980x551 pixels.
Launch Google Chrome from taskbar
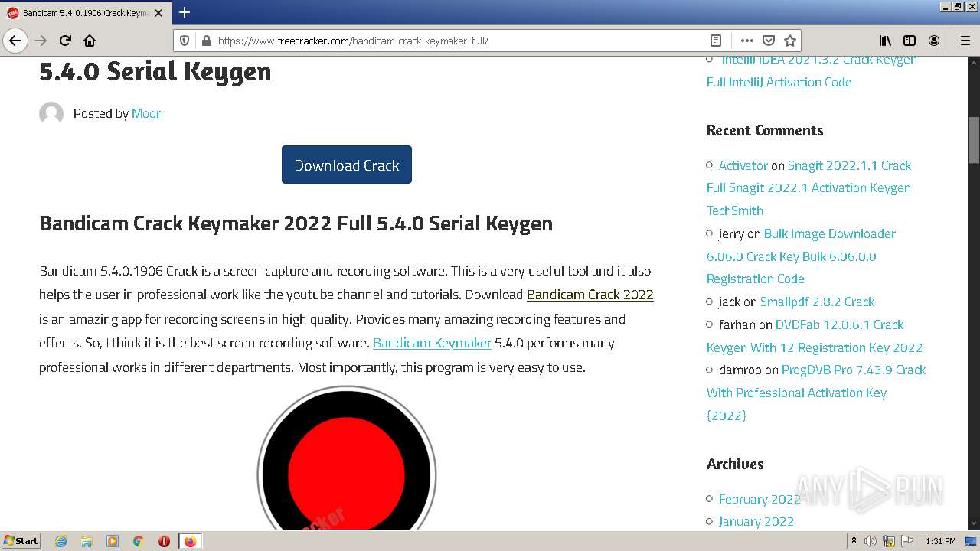139,541
